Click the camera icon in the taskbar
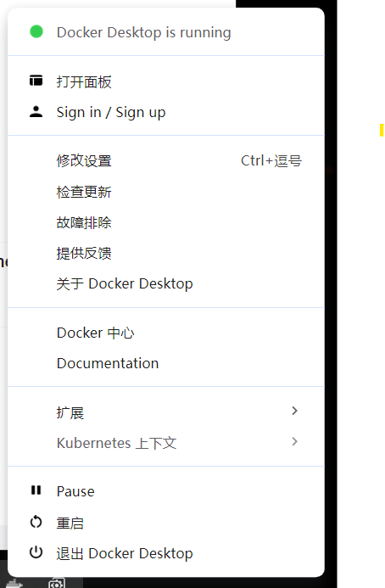 [x=57, y=584]
